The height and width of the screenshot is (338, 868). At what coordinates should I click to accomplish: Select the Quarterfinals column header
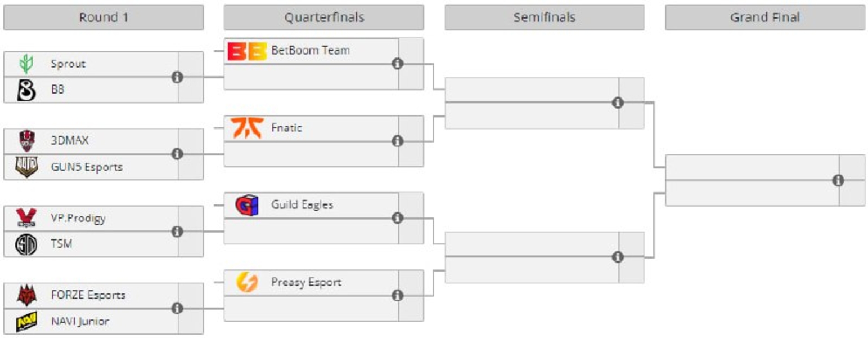tap(323, 17)
